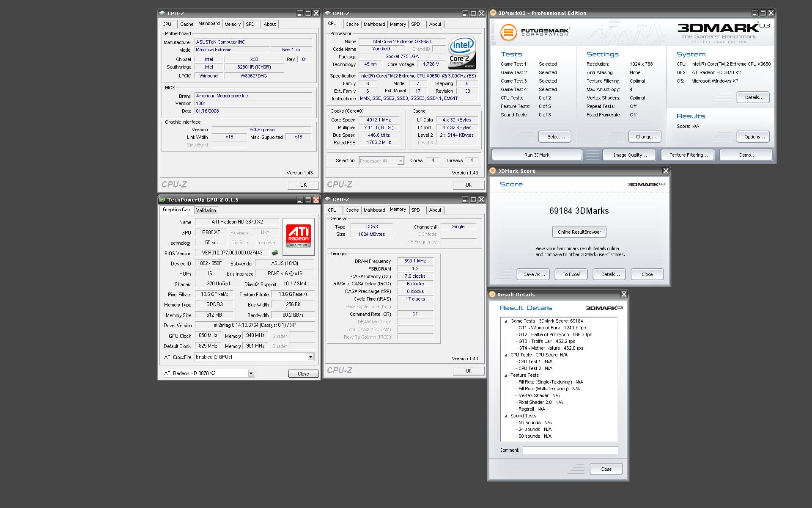Viewport: 812px width, 508px height.
Task: Open the SPD tab in CPU-Z Memory window
Action: tap(416, 210)
